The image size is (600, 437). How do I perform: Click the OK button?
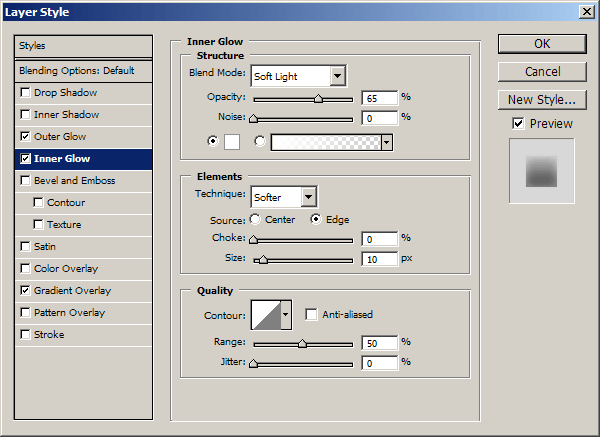[x=542, y=43]
